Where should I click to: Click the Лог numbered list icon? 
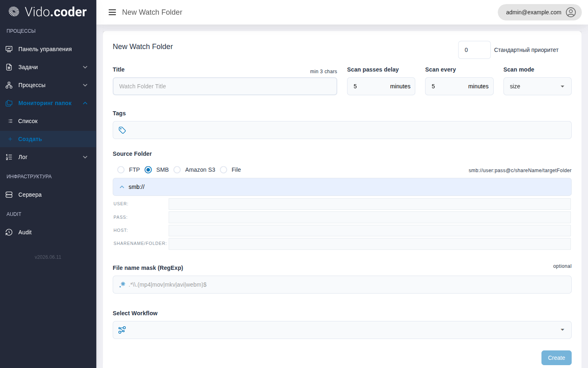pos(9,157)
